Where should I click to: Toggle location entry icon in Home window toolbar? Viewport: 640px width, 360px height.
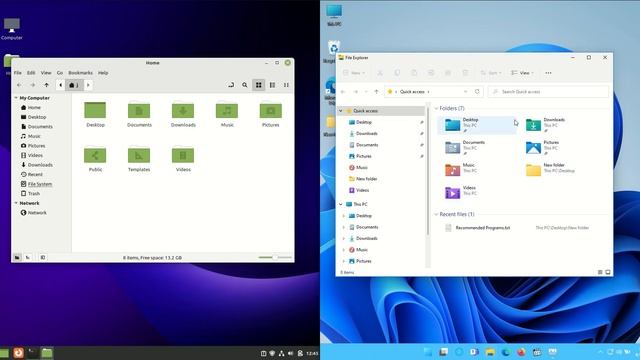[x=231, y=85]
